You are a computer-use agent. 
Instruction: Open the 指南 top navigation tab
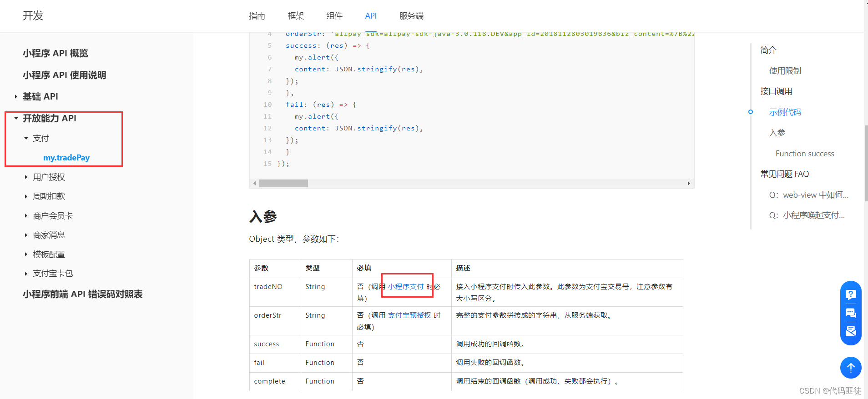click(257, 16)
